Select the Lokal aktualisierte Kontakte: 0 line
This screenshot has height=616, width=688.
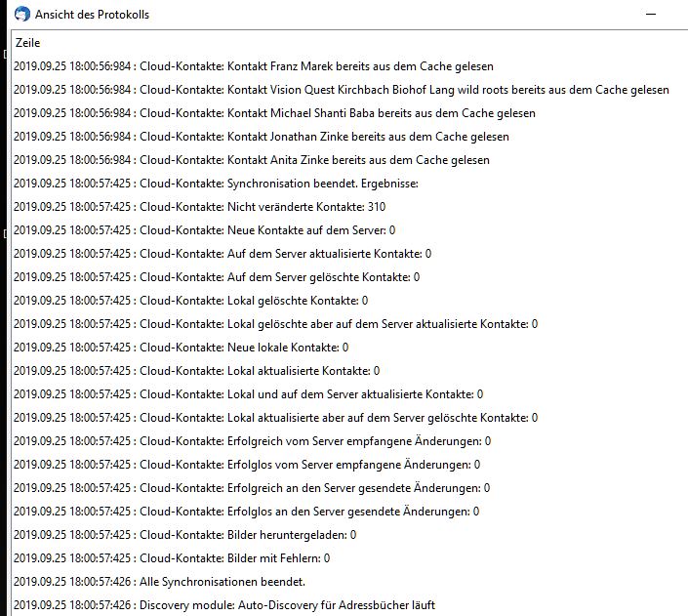click(x=196, y=371)
